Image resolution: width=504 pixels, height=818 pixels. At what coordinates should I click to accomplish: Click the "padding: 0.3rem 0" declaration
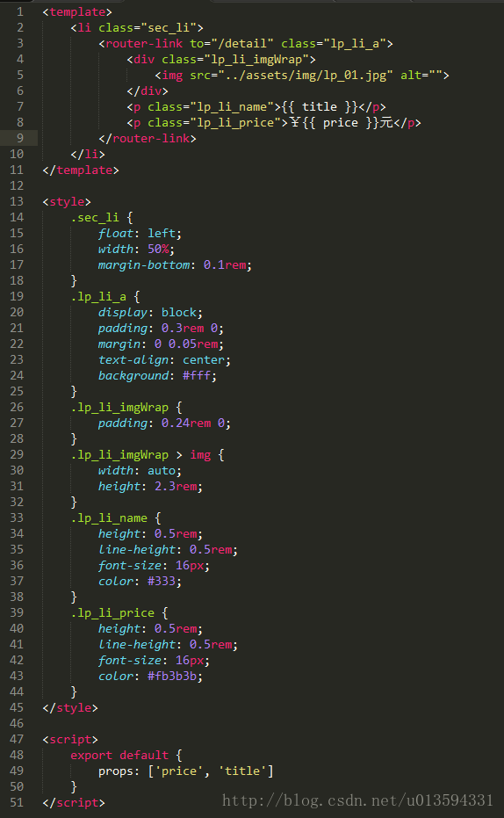[161, 328]
